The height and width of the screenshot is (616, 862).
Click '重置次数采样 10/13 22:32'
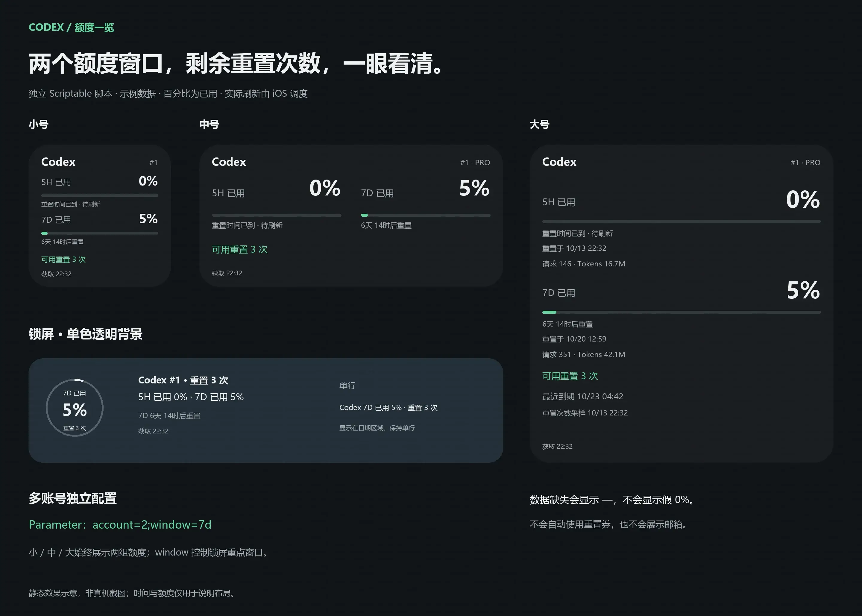tap(585, 413)
